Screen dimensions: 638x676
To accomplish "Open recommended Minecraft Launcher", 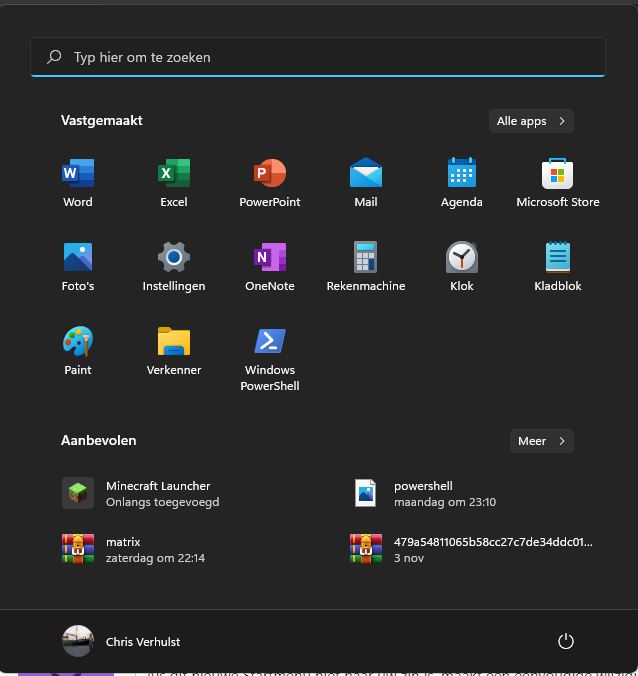I will tap(150, 493).
